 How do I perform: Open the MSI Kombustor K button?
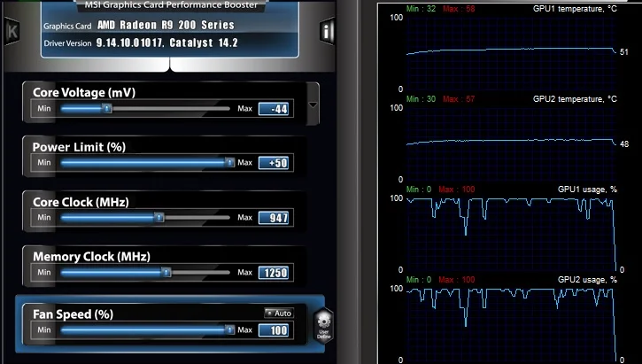12,31
